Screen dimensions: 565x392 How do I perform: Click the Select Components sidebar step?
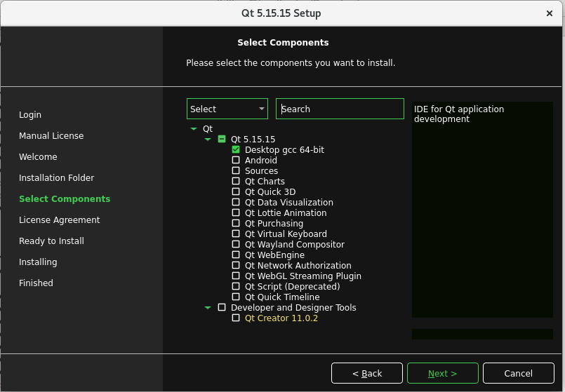65,198
